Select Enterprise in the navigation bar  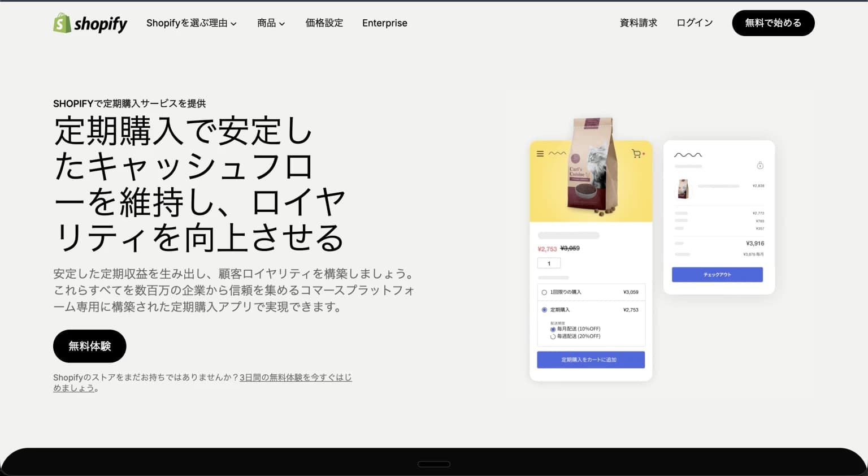385,23
